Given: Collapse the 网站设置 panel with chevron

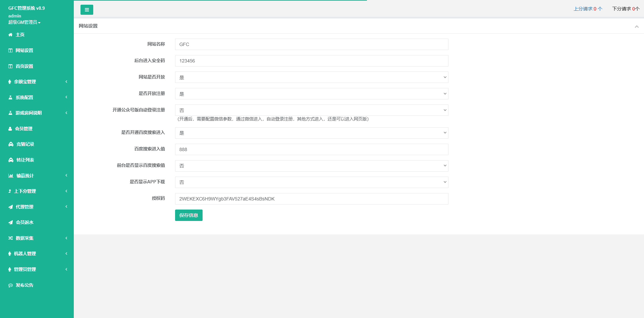Looking at the screenshot, I should point(636,27).
